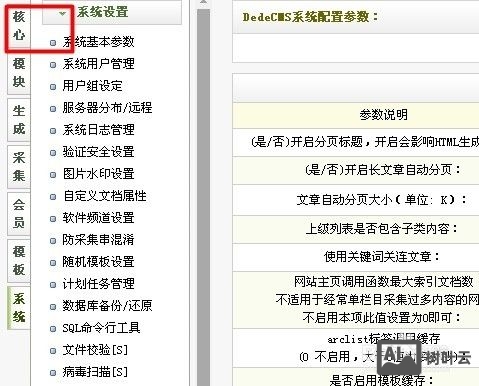
Task: Click bullet icon beside 用户组设定
Action: 53,87
